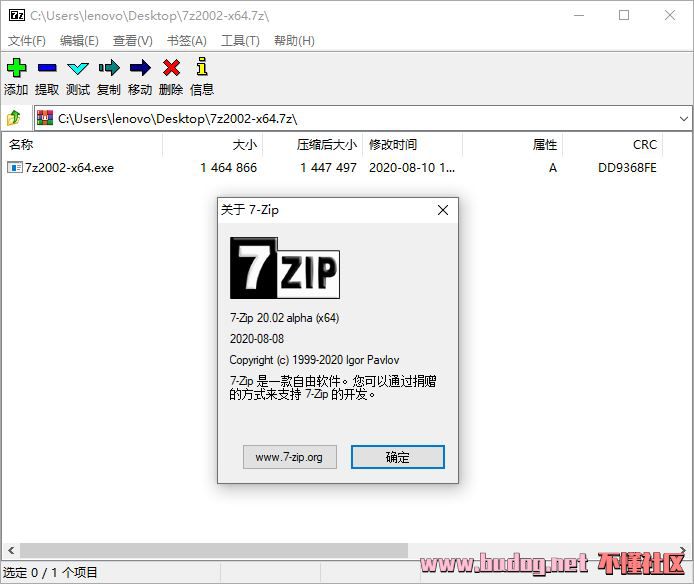Screen dimensions: 694x584
Task: Maximize the 7-Zip window
Action: (x=624, y=15)
